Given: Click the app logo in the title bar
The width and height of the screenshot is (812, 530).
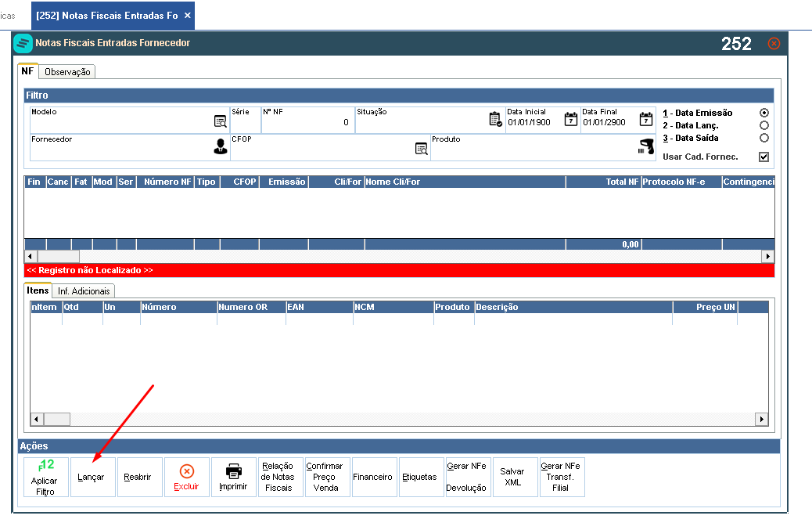Looking at the screenshot, I should click(23, 44).
